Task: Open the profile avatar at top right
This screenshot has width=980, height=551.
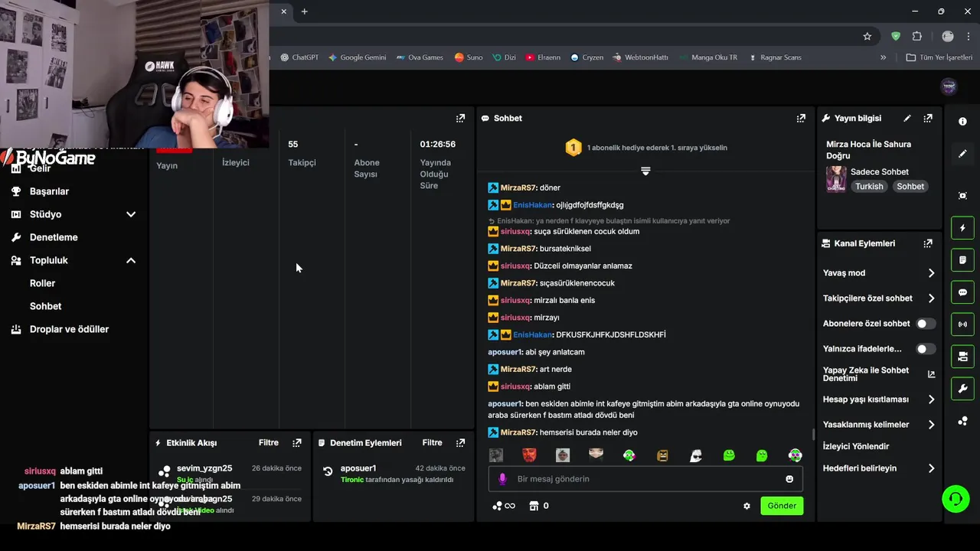Action: pos(949,86)
